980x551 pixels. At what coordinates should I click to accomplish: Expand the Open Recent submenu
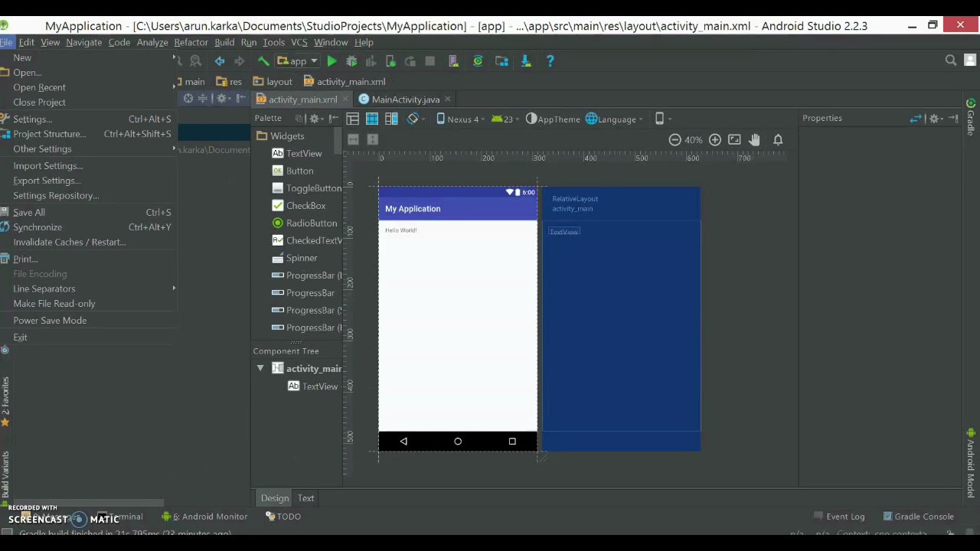pyautogui.click(x=89, y=87)
